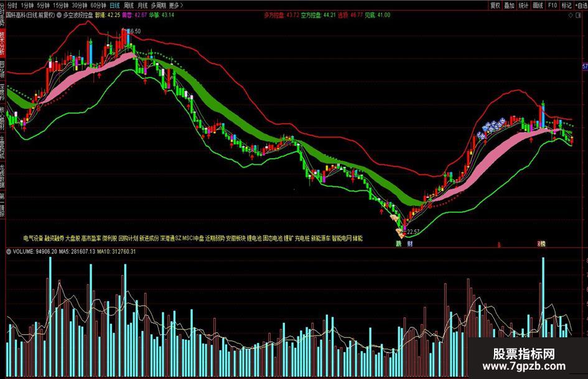Click the 高市盈率 sector tag
Viewport: 588px width, 379px height.
(91, 238)
